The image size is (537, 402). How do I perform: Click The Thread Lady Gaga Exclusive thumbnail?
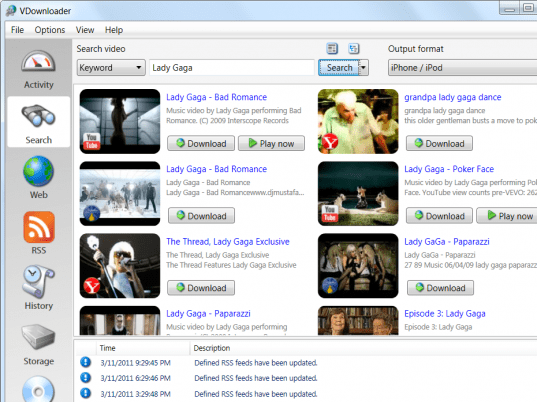120,266
